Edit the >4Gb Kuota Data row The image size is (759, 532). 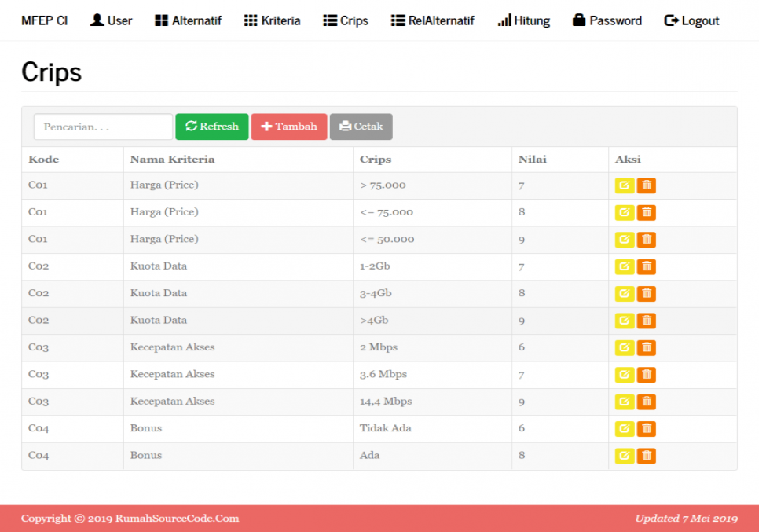click(624, 321)
